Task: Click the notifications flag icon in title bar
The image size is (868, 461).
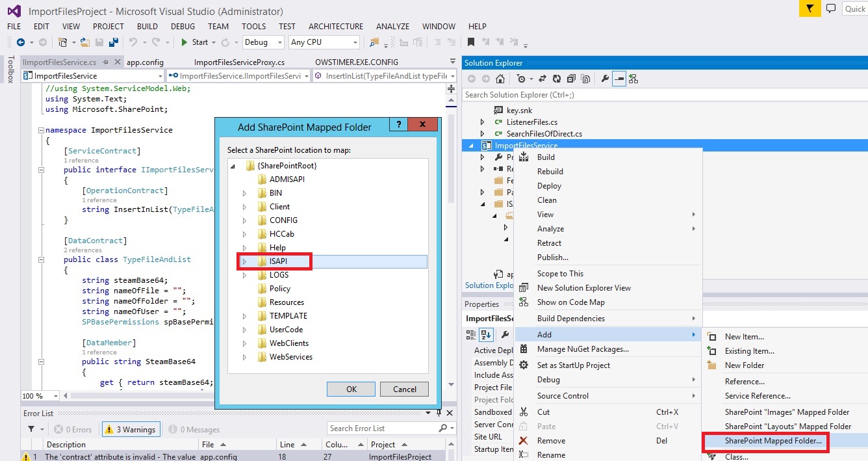Action: (x=810, y=8)
